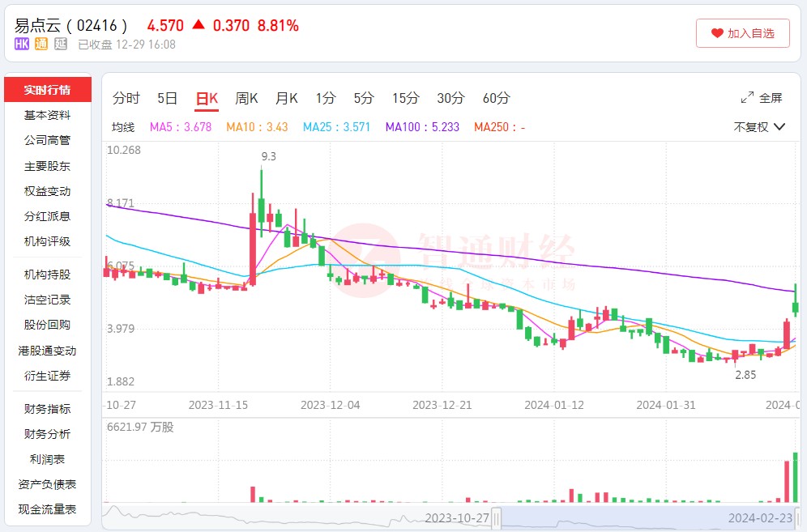Click the purple HK market badge
Viewport: 807px width, 532px height.
22,45
